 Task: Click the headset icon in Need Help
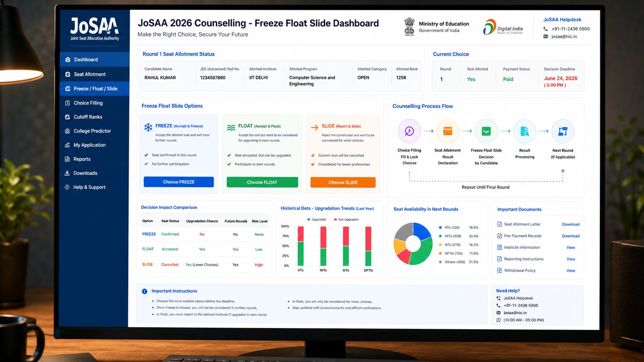point(498,298)
